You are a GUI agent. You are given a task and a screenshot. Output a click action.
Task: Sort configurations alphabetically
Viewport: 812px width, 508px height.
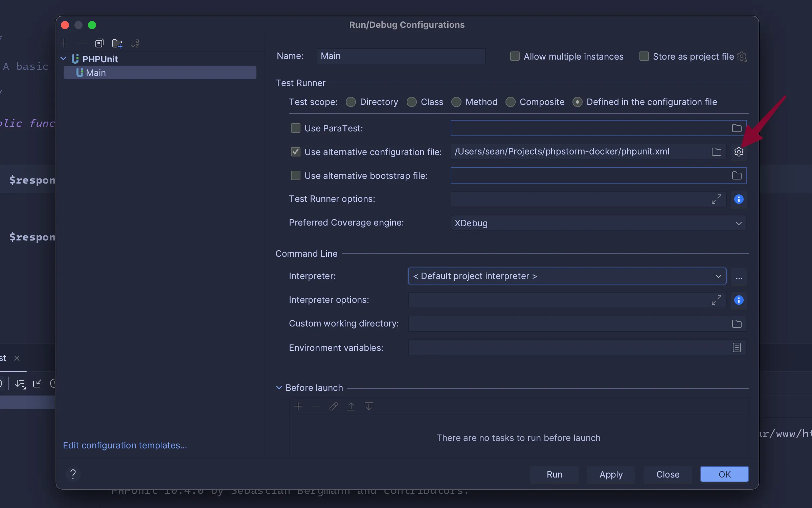click(135, 43)
